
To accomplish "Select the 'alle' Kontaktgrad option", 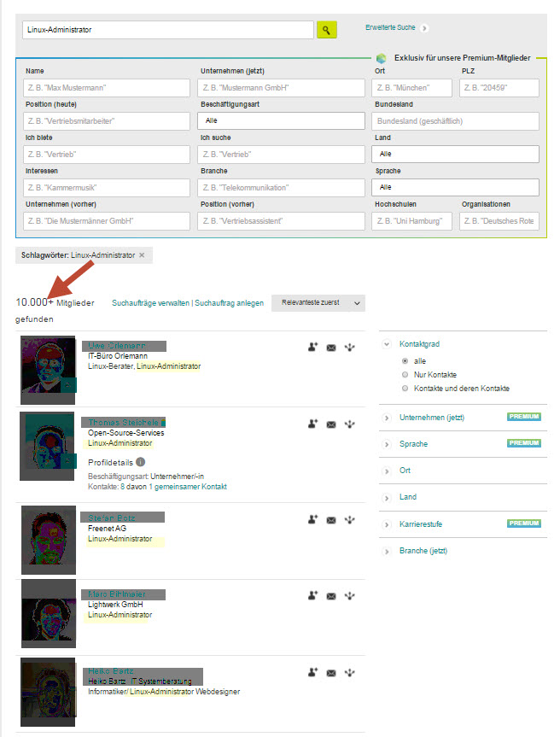I will 405,361.
